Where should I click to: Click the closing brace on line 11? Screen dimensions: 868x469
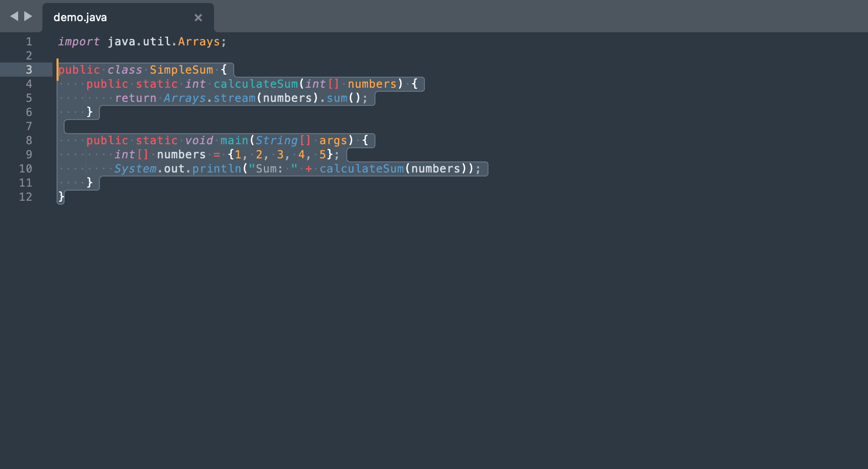pos(90,183)
